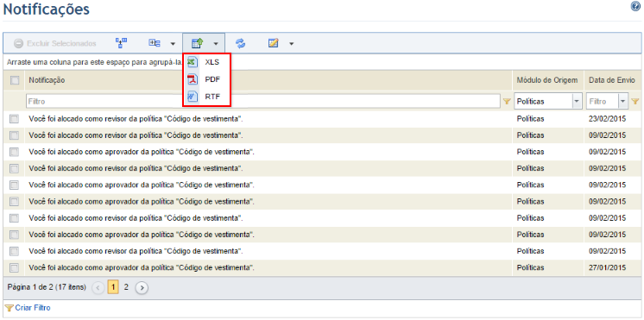This screenshot has height=320, width=644.
Task: Export list as PDF
Action: pyautogui.click(x=207, y=79)
